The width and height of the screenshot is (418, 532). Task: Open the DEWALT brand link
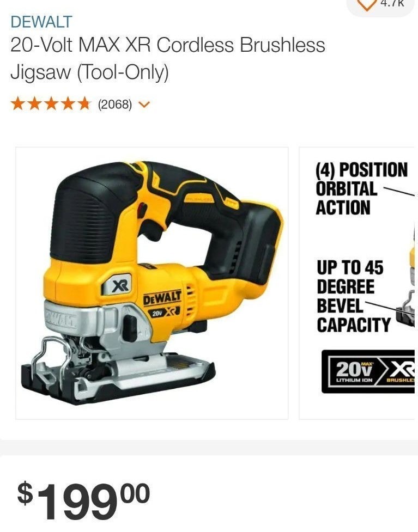click(41, 22)
